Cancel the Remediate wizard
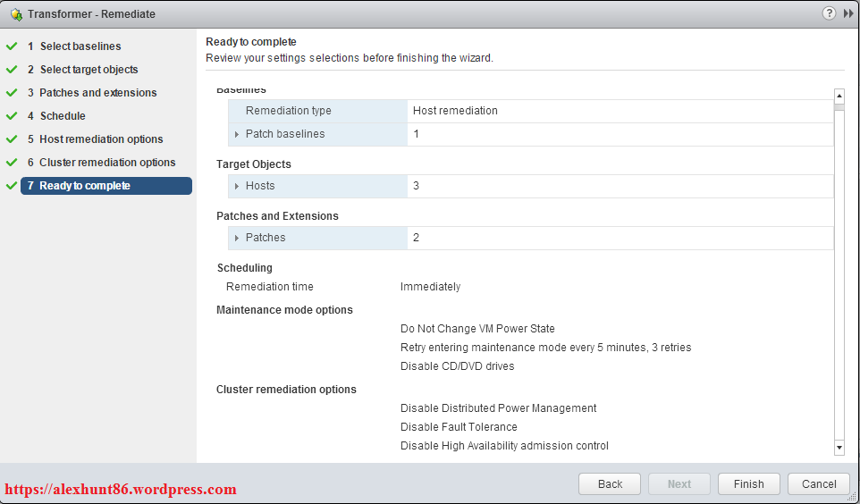The image size is (860, 504). 819,483
